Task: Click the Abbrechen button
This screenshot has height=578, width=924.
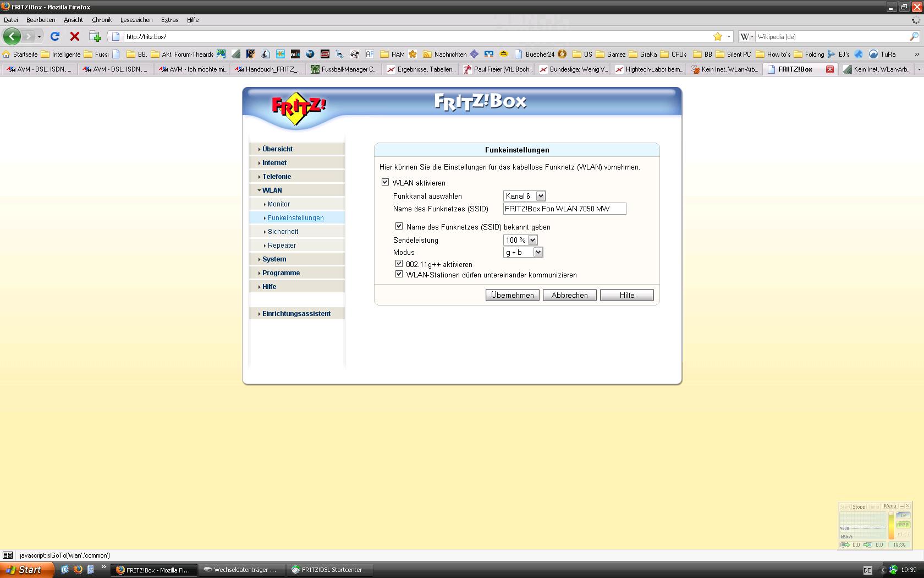Action: [x=569, y=295]
